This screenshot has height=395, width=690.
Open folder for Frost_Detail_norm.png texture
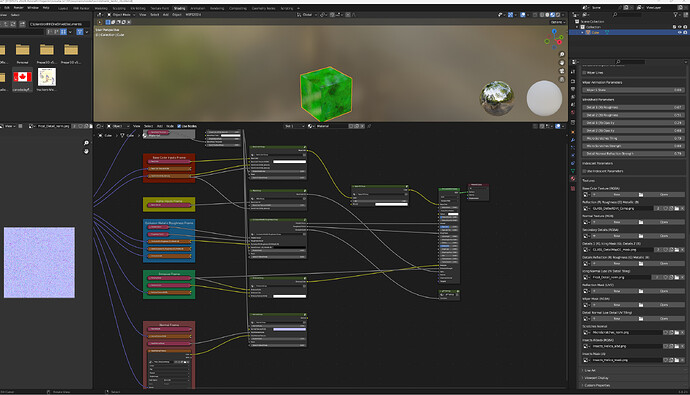[677, 277]
